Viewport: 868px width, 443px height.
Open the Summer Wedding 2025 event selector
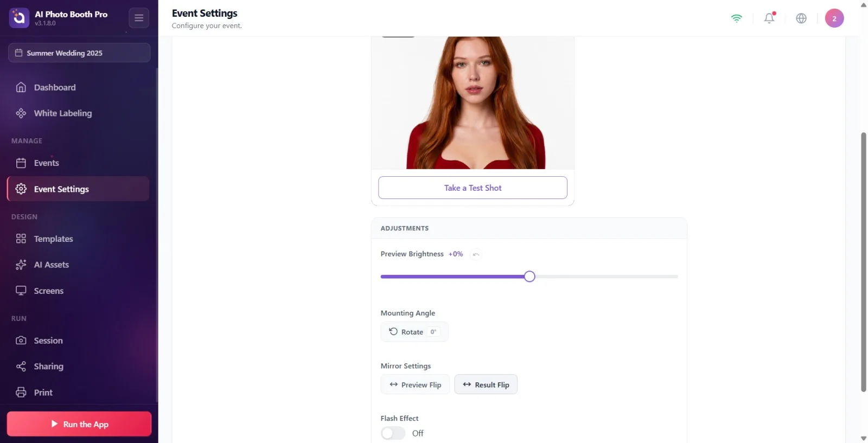(x=79, y=53)
